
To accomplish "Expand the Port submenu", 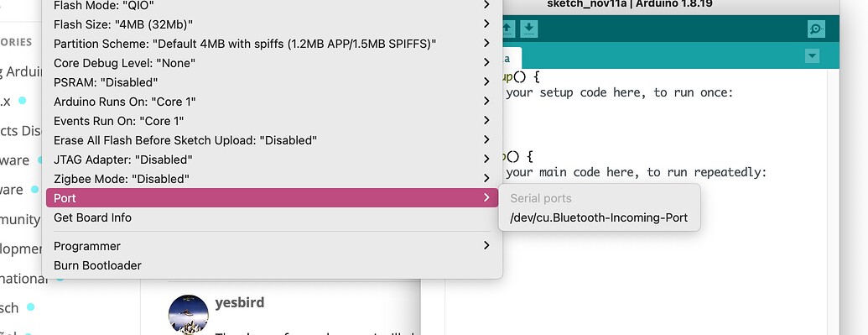I will coord(272,198).
